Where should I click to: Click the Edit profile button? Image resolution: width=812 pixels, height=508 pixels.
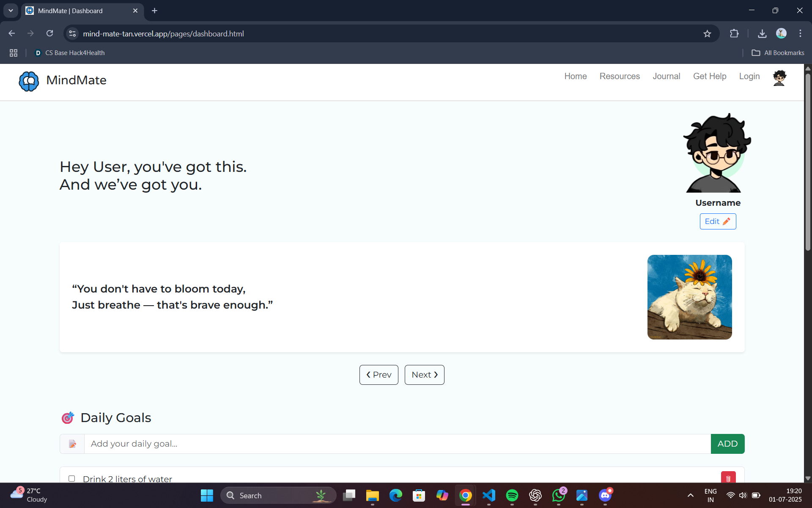717,221
